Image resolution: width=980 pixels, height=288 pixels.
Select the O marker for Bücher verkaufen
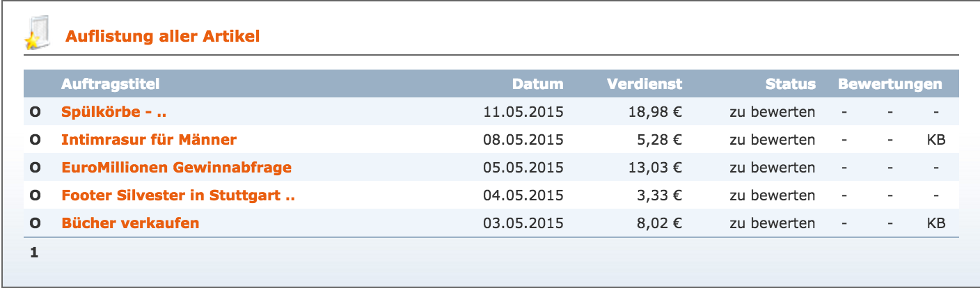[x=35, y=223]
